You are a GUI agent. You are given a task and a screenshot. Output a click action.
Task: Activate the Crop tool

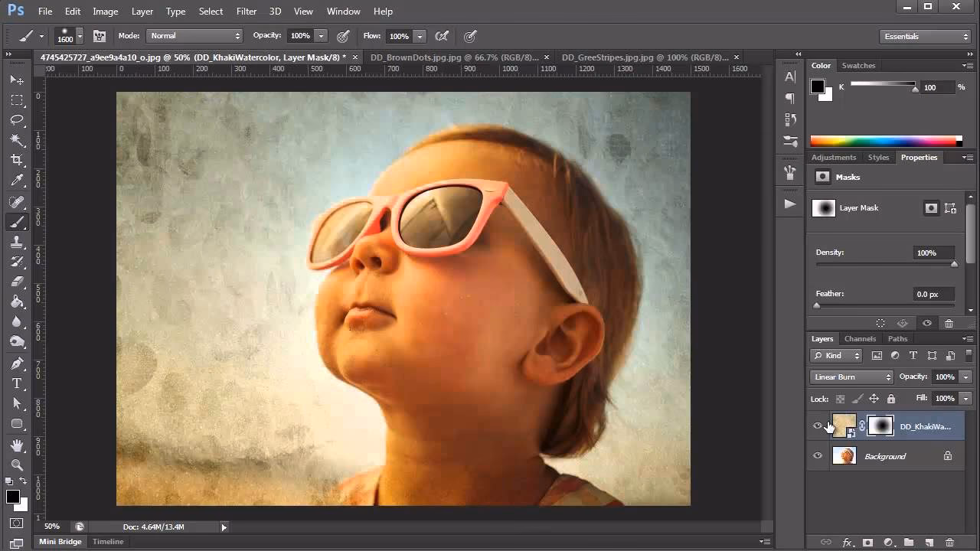18,161
